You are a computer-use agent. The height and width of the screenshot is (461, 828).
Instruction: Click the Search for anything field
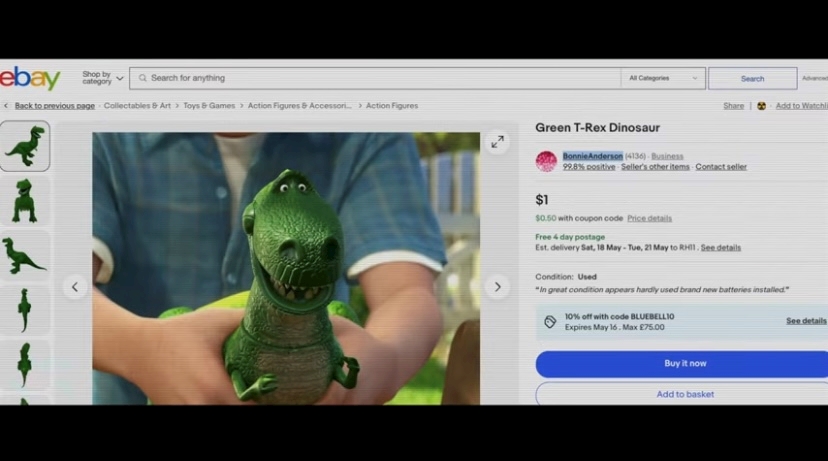point(380,78)
